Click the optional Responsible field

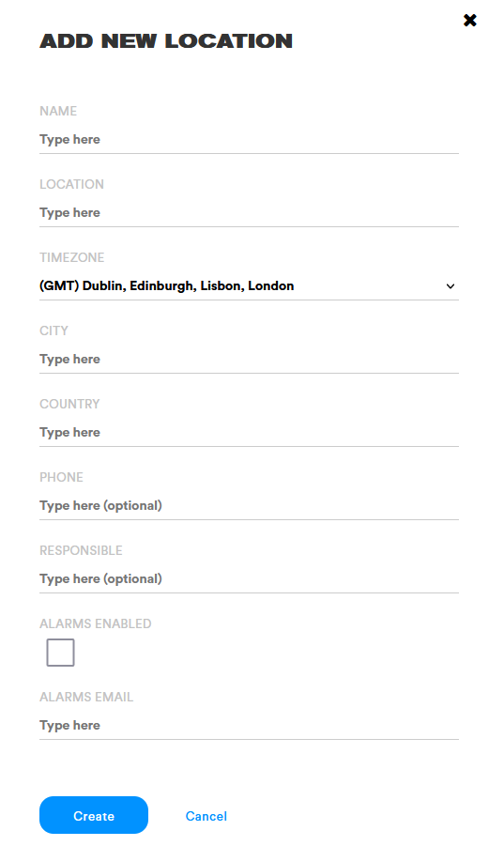[x=249, y=579]
